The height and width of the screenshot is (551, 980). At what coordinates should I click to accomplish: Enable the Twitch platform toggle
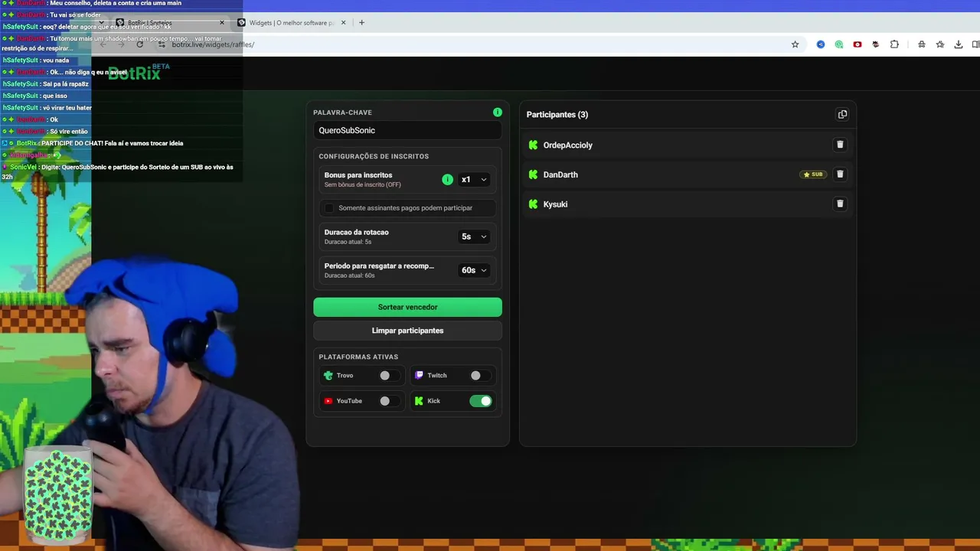479,376
